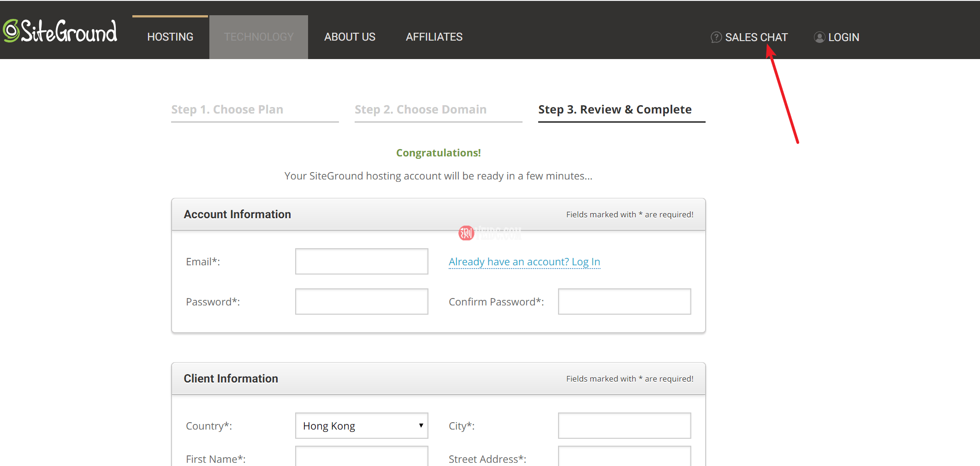Open the Hosting menu
Viewport: 980px width, 466px height.
170,37
